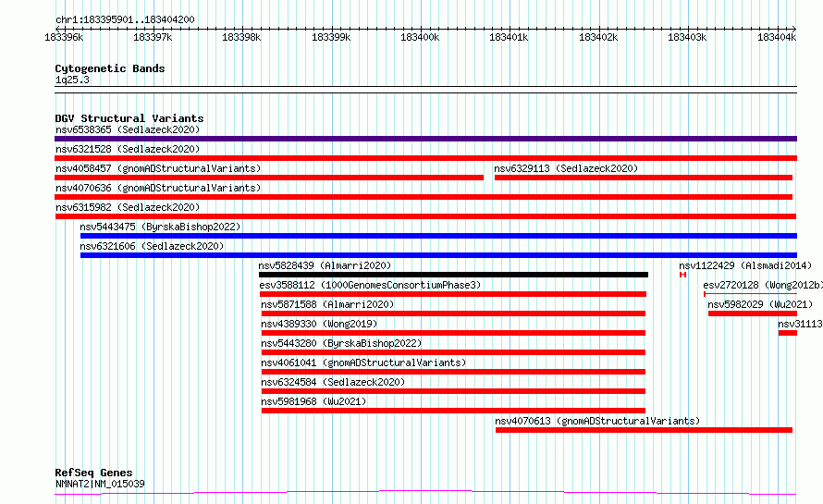
Task: Open the nsv1122429 (Alsmadi2014) label
Action: (745, 265)
